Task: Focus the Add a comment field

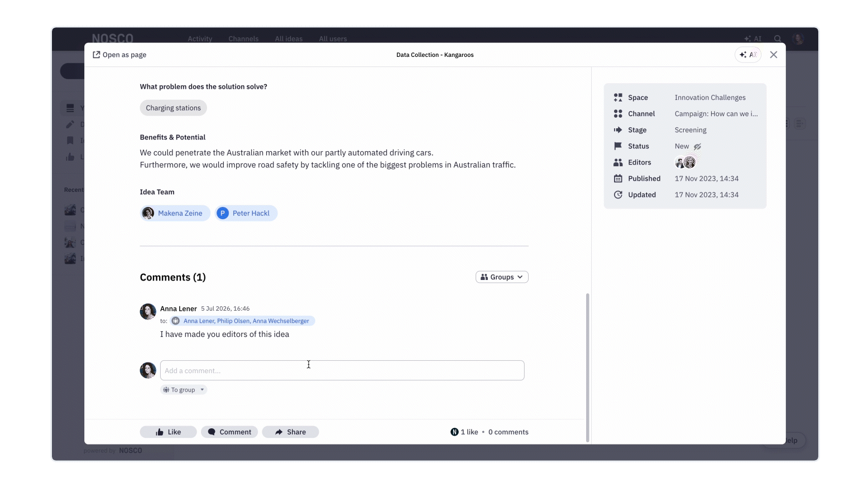Action: point(342,370)
